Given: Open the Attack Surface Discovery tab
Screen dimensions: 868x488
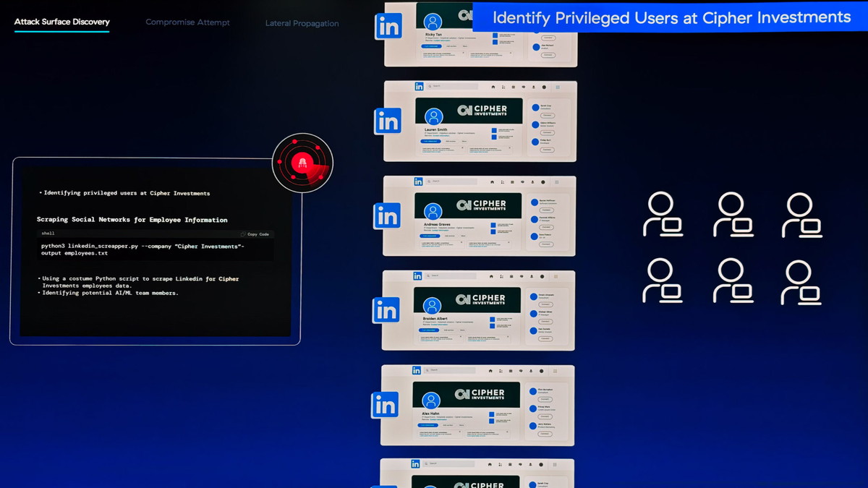Looking at the screenshot, I should 62,22.
